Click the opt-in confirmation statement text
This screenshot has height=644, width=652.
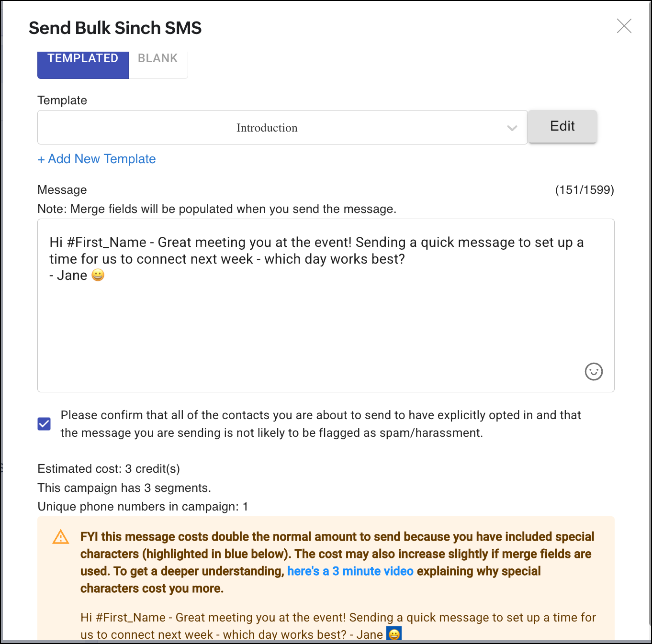tap(321, 424)
